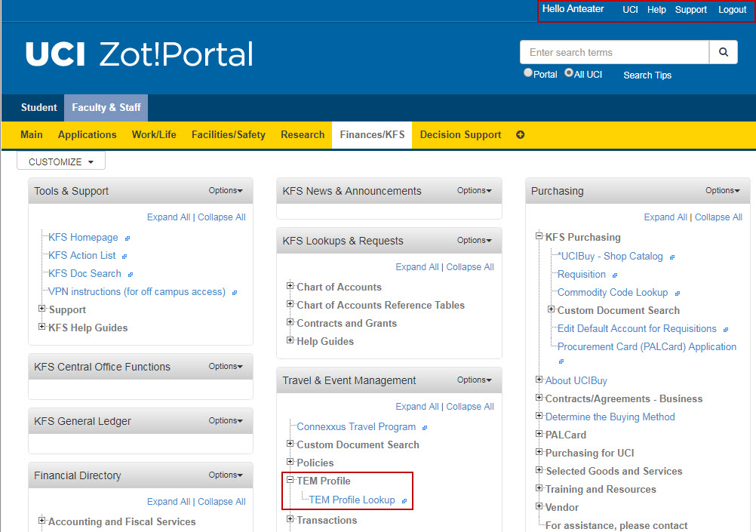Click external-link icon beside VPN instructions
This screenshot has height=532, width=756.
(235, 293)
